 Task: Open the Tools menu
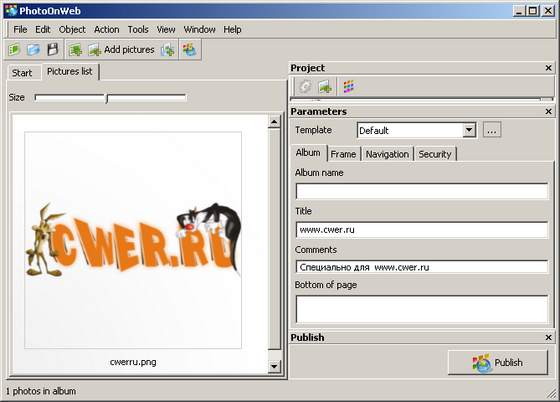point(138,29)
